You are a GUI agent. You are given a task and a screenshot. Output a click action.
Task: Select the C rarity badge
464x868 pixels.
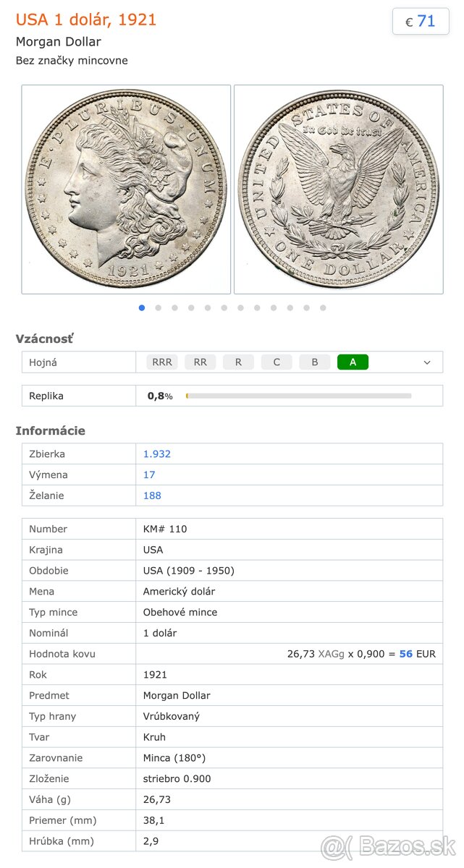(277, 362)
